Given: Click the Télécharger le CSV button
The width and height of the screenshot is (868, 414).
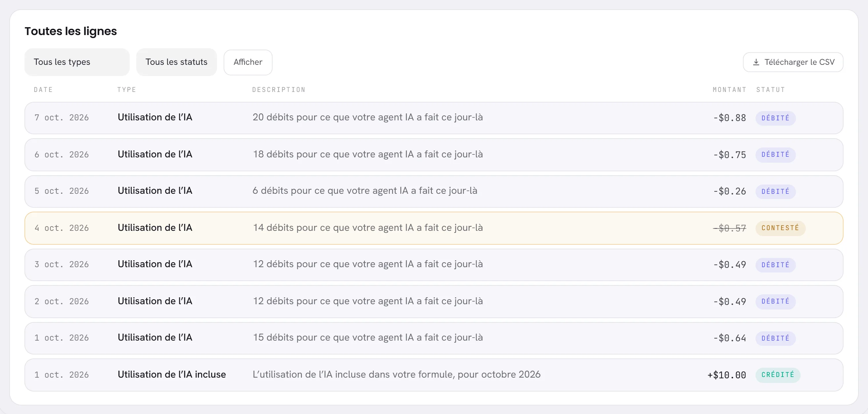Looking at the screenshot, I should 793,62.
